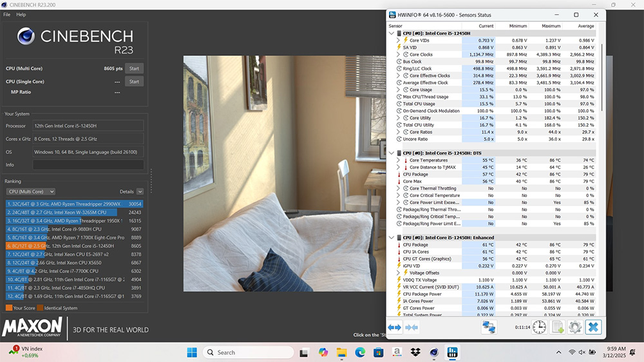The image size is (644, 362).
Task: Open HWiNFO sensor settings gear icon
Action: 575,327
